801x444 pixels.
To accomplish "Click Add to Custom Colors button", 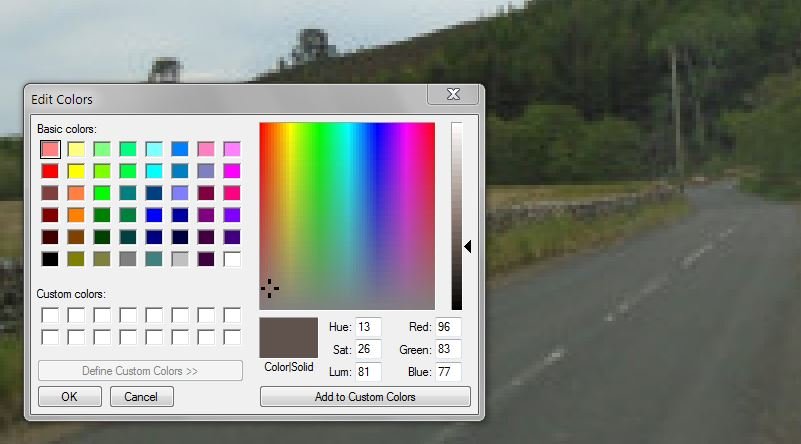I will [365, 397].
